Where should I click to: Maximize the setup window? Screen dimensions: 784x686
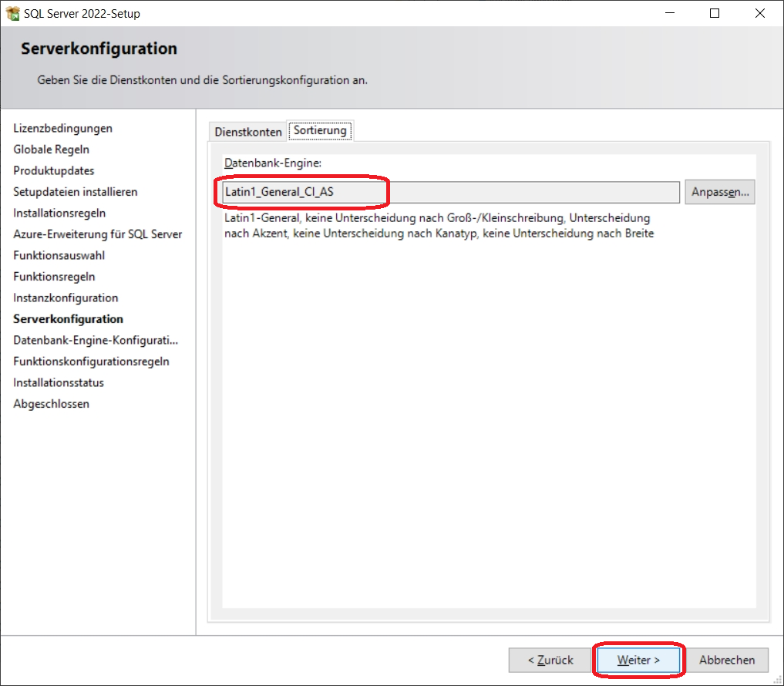click(x=715, y=14)
